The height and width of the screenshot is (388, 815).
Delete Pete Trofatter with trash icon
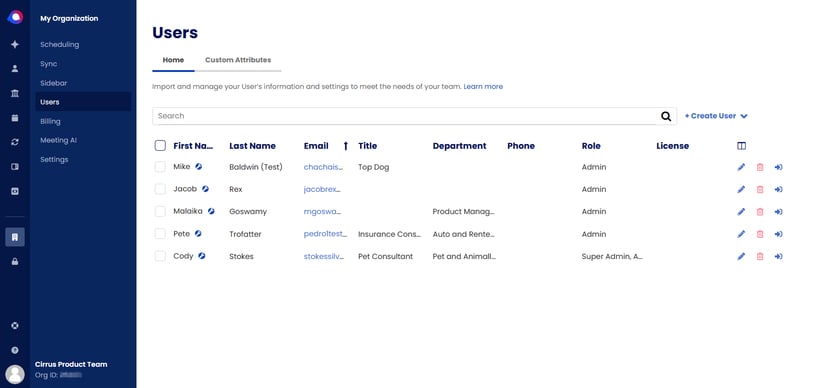tap(760, 234)
